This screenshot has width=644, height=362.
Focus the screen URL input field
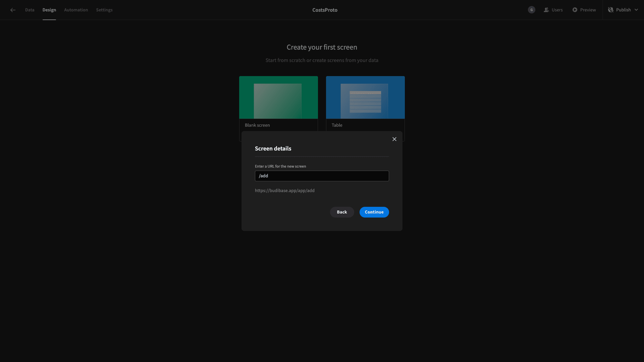pos(322,176)
